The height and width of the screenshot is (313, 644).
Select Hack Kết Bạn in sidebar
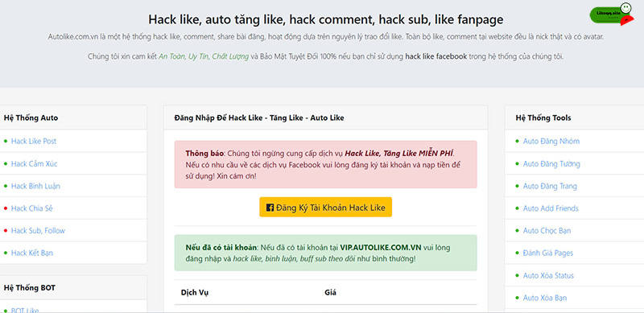(32, 253)
